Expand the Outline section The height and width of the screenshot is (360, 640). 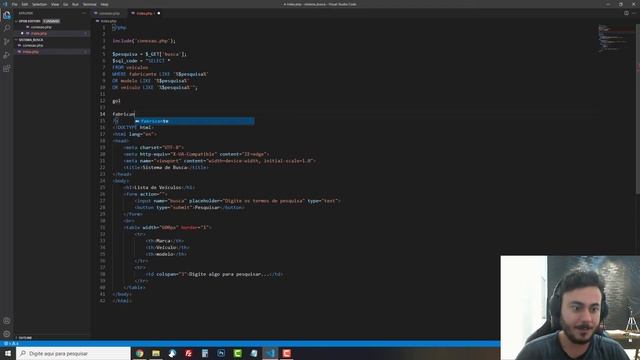pos(24,338)
